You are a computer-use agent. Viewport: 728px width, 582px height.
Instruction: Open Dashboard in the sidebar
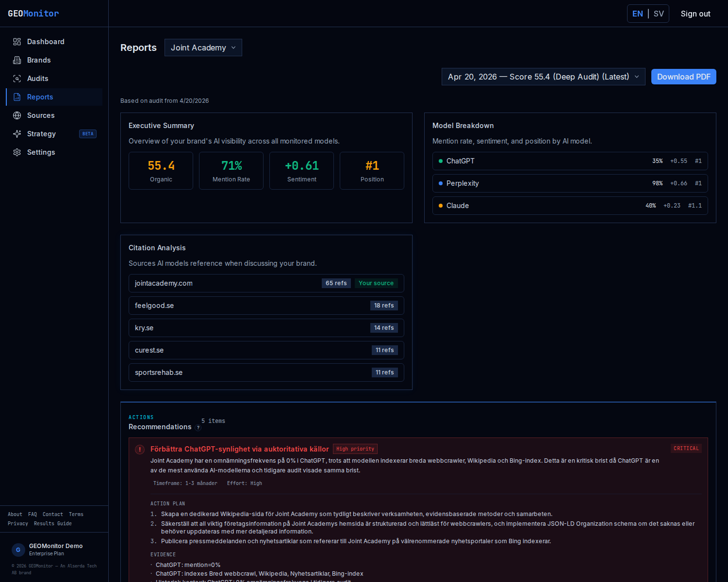pos(54,42)
